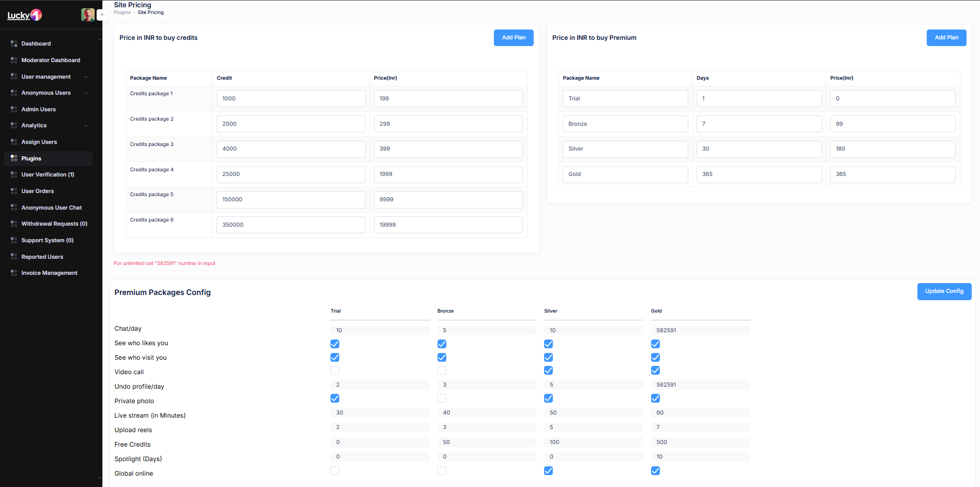The width and height of the screenshot is (980, 487).
Task: Click the Plugins sidebar icon
Action: (14, 158)
